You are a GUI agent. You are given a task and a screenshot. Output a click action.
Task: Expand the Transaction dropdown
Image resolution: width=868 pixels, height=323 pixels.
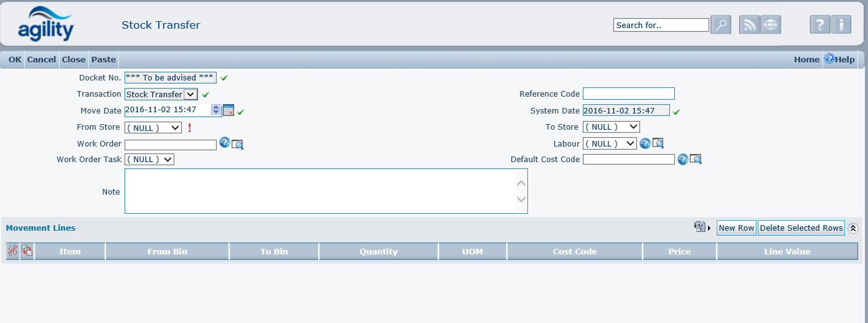click(191, 95)
